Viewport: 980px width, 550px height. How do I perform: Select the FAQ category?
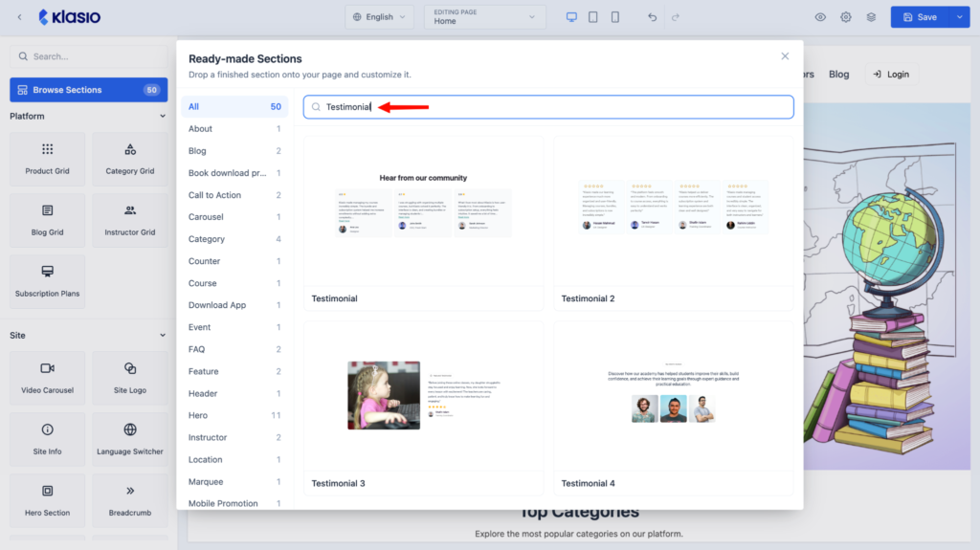tap(234, 349)
